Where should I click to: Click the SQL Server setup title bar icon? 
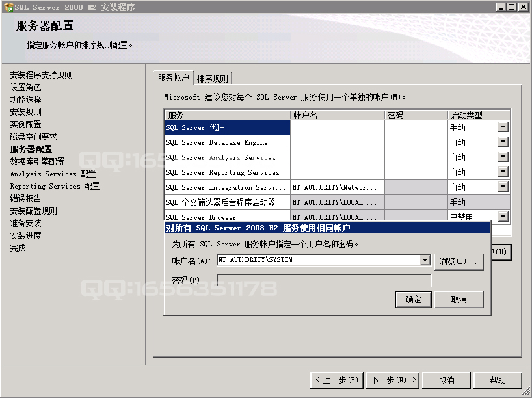(8, 7)
